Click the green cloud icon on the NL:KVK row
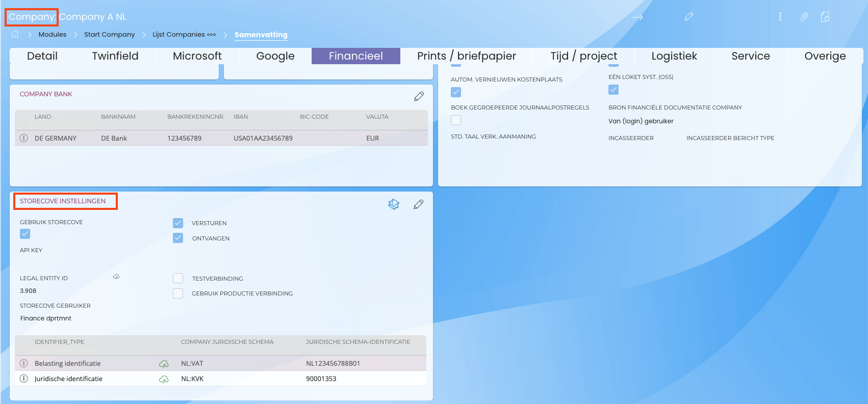The width and height of the screenshot is (868, 404). coord(164,379)
